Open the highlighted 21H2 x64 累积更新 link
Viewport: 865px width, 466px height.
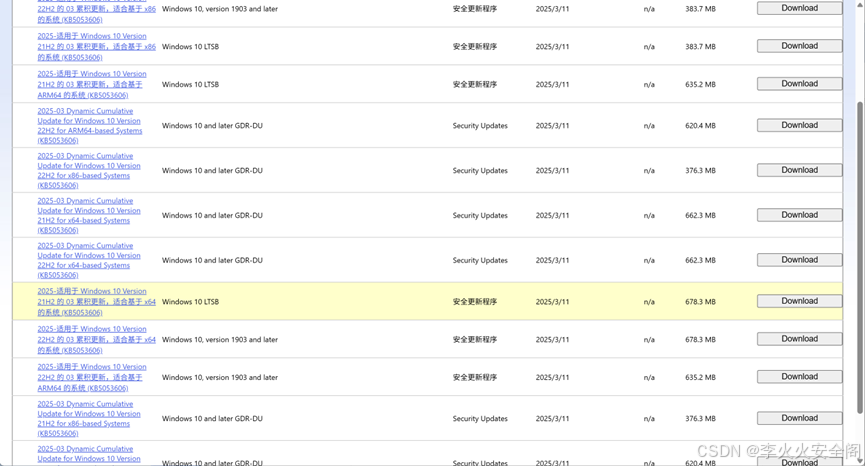[x=97, y=302]
